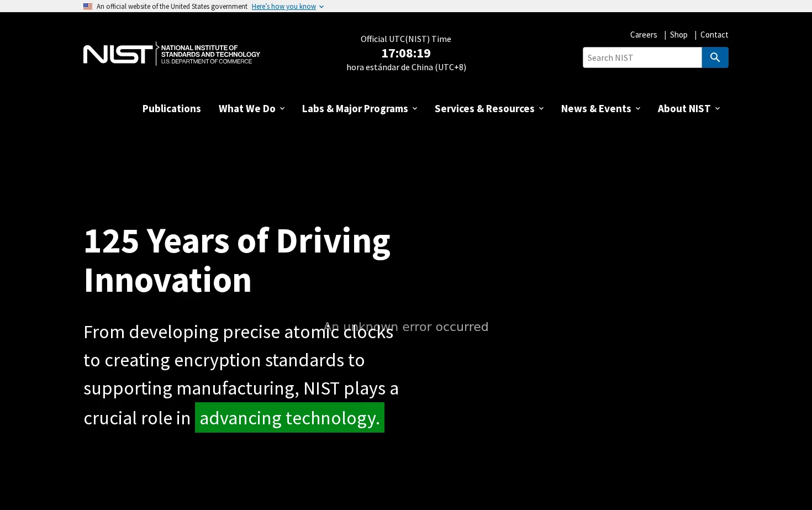Click the News & Events chevron
Image resolution: width=812 pixels, height=510 pixels.
(638, 109)
